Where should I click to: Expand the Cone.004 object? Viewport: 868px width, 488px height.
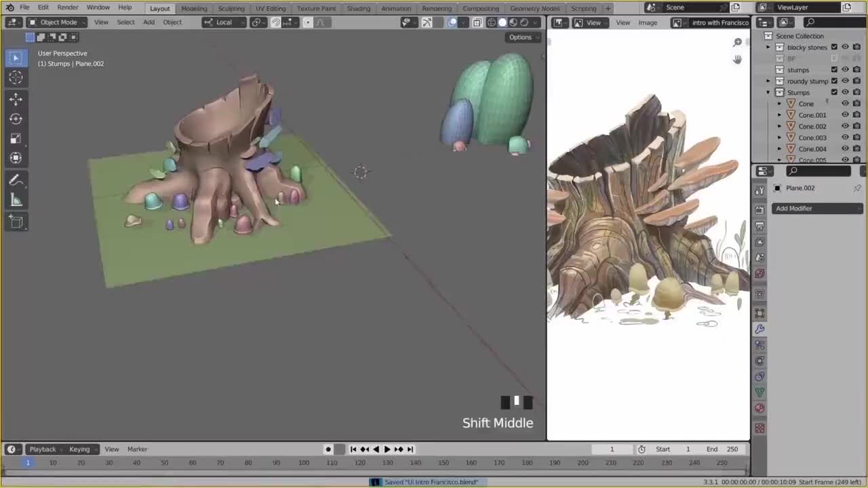coord(779,149)
